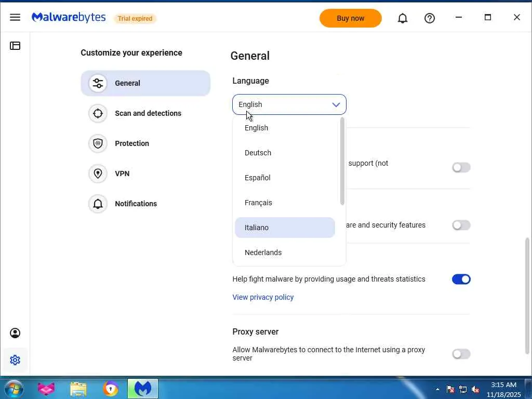
Task: Toggle the 'security features' switch
Action: click(461, 225)
